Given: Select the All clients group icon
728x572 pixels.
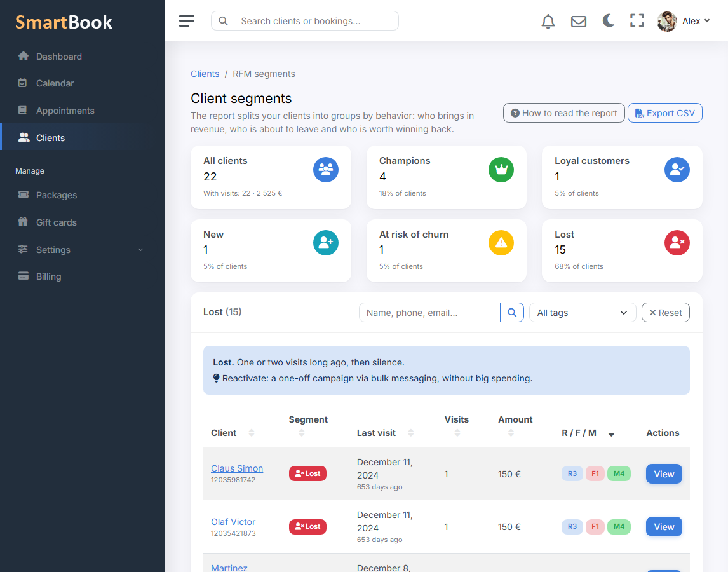Looking at the screenshot, I should [x=325, y=170].
